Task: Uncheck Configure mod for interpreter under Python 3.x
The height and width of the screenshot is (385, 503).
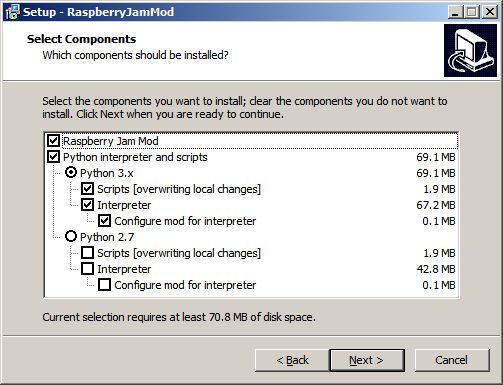Action: pyautogui.click(x=104, y=221)
